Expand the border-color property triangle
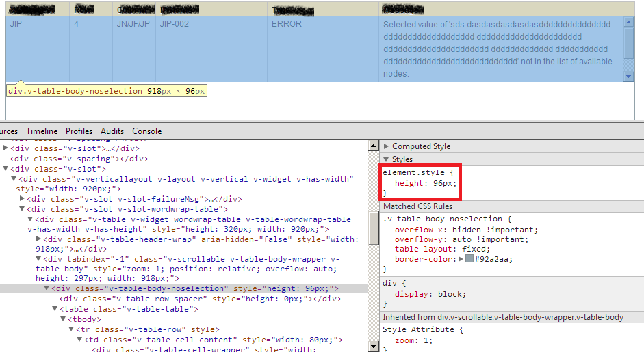 pos(461,259)
